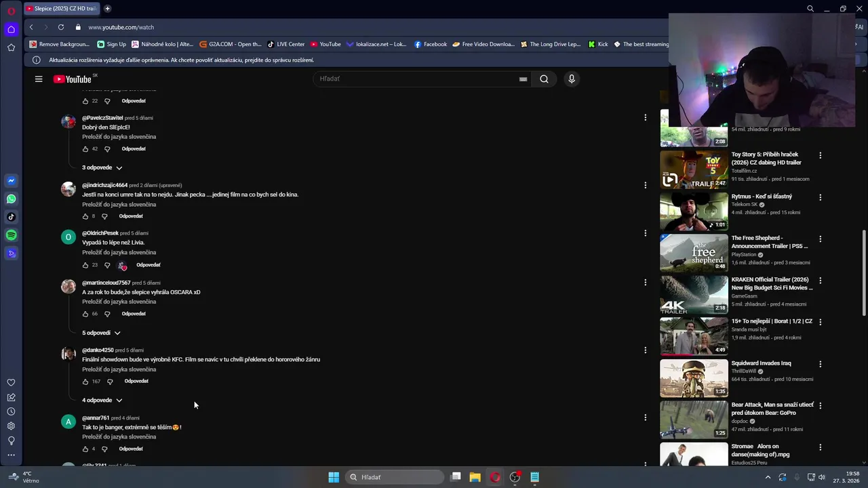Play Toy Story 5 trailer thumbnail

coord(694,169)
